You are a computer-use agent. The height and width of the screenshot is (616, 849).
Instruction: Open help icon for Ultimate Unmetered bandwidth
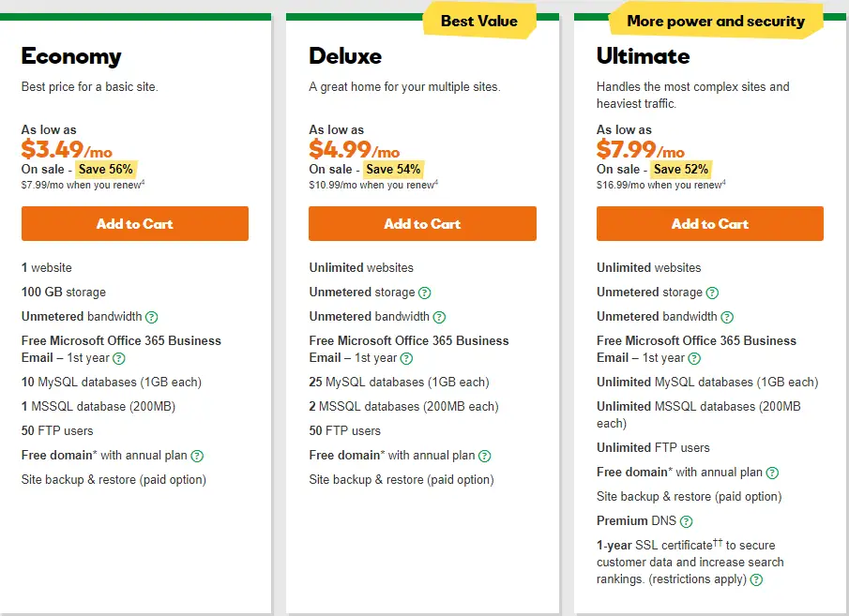pyautogui.click(x=727, y=317)
